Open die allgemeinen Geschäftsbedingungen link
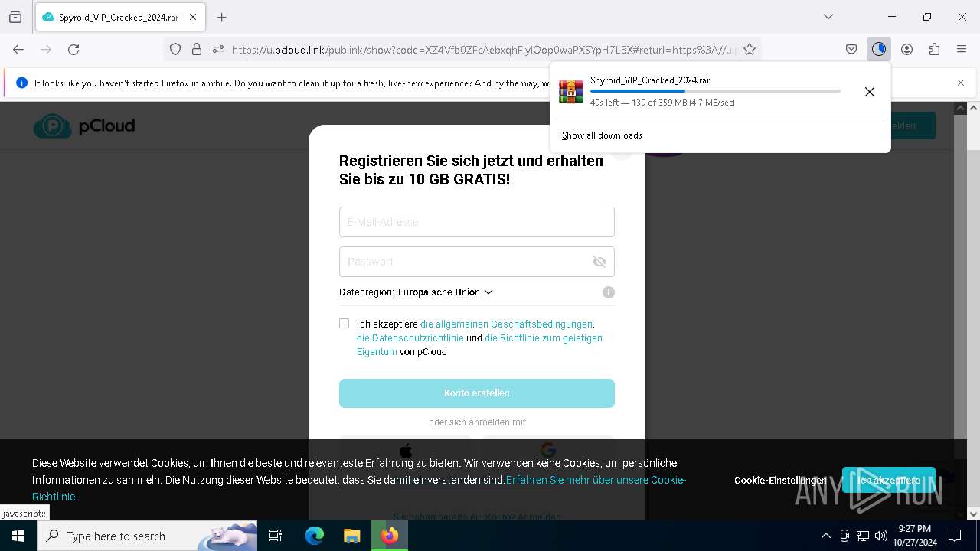The width and height of the screenshot is (980, 551). (506, 324)
